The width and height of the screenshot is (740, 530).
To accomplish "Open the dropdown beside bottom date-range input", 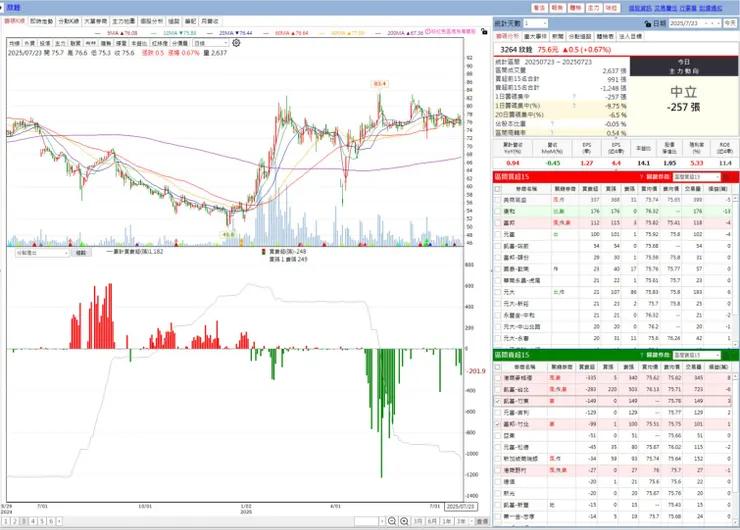I will coord(382,522).
